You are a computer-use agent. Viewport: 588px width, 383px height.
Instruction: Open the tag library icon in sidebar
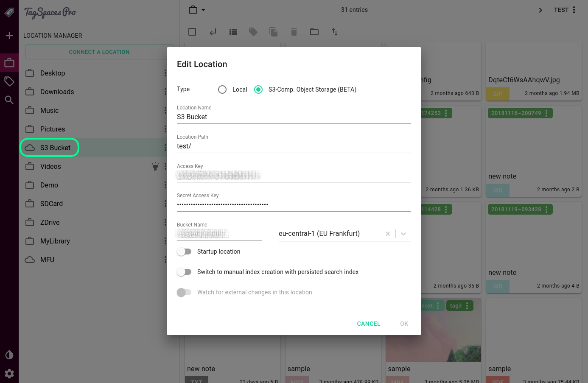click(9, 81)
